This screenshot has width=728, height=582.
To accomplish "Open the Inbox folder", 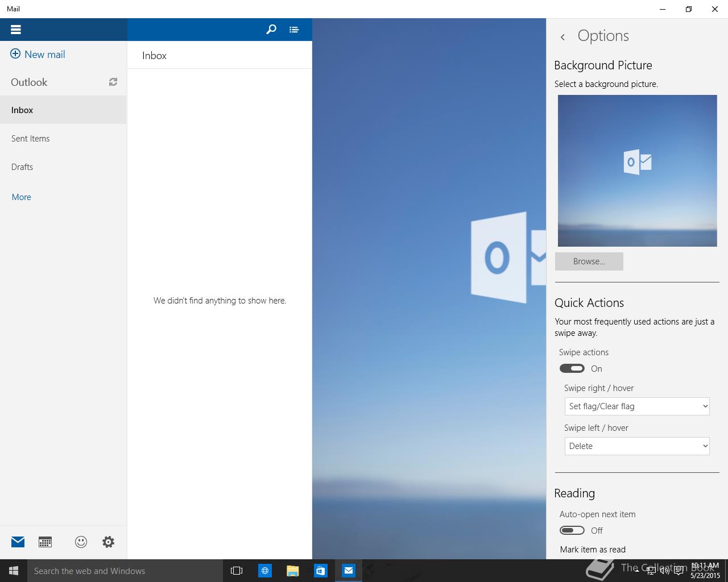I will point(63,110).
